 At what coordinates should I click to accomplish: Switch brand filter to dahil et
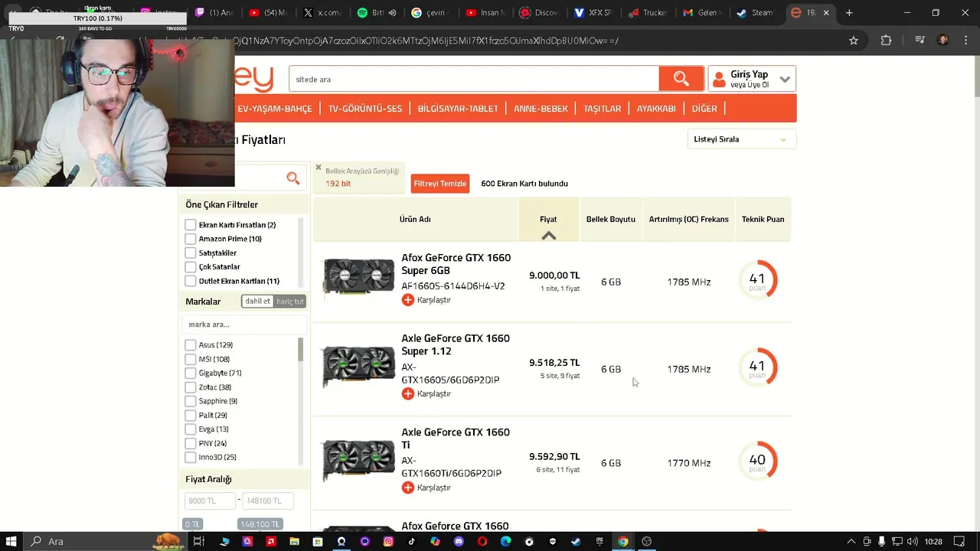coord(257,302)
